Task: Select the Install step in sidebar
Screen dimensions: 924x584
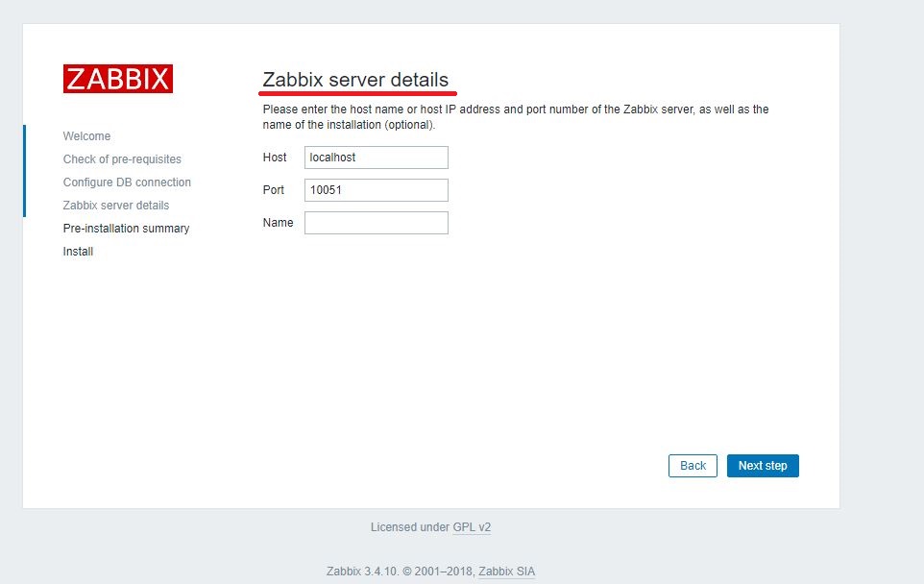Action: 78,251
